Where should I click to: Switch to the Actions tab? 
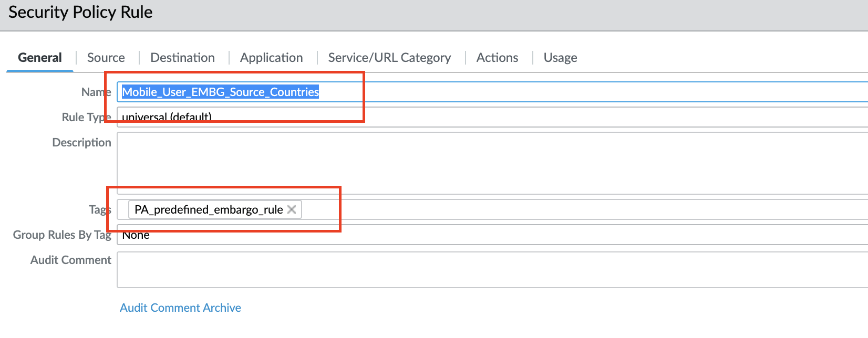[x=497, y=58]
